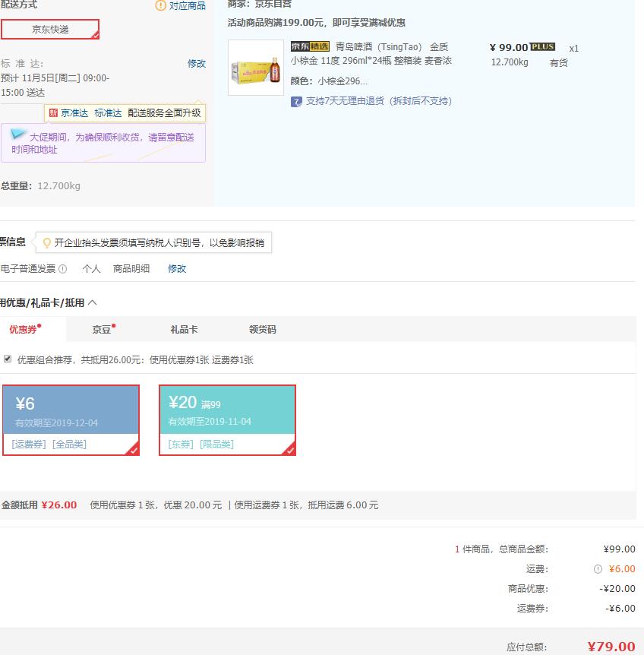Switch to the 优惠券 tab
Screen dimensions: 644x655
point(24,330)
